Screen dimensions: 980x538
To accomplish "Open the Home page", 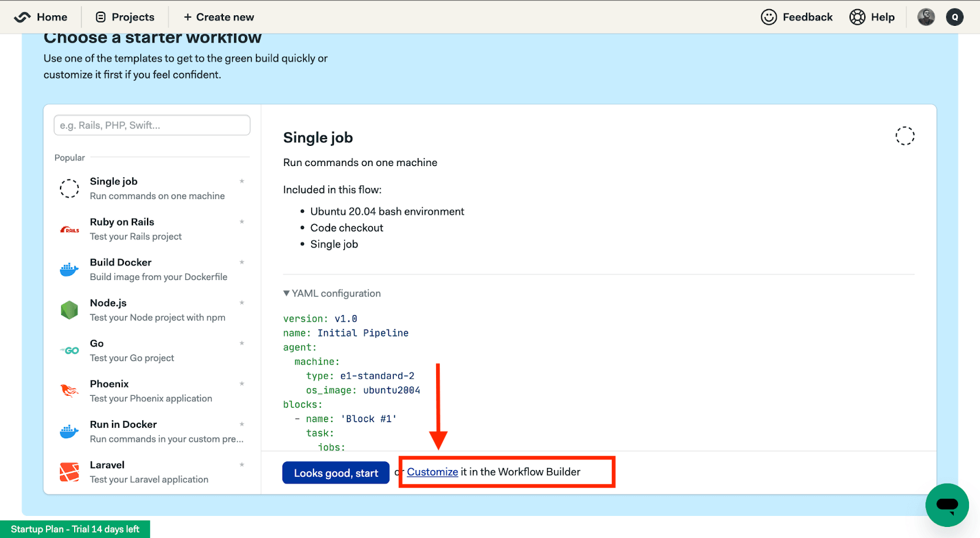I will tap(52, 17).
